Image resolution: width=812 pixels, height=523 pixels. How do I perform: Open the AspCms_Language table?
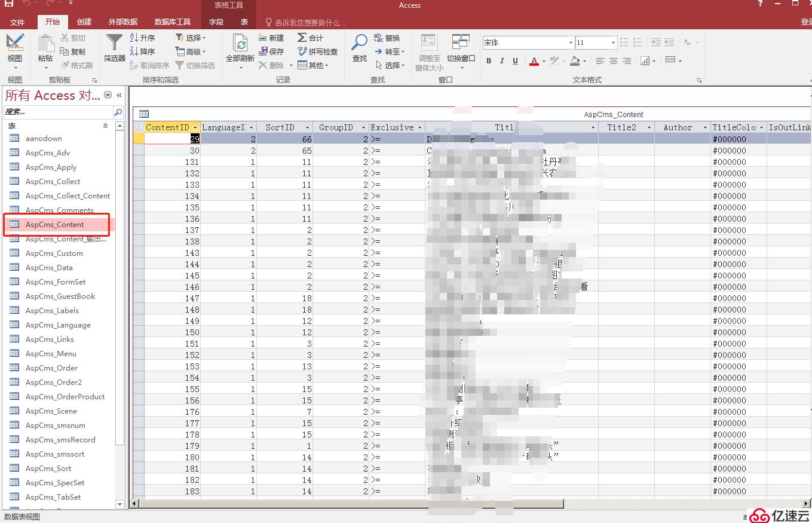59,325
